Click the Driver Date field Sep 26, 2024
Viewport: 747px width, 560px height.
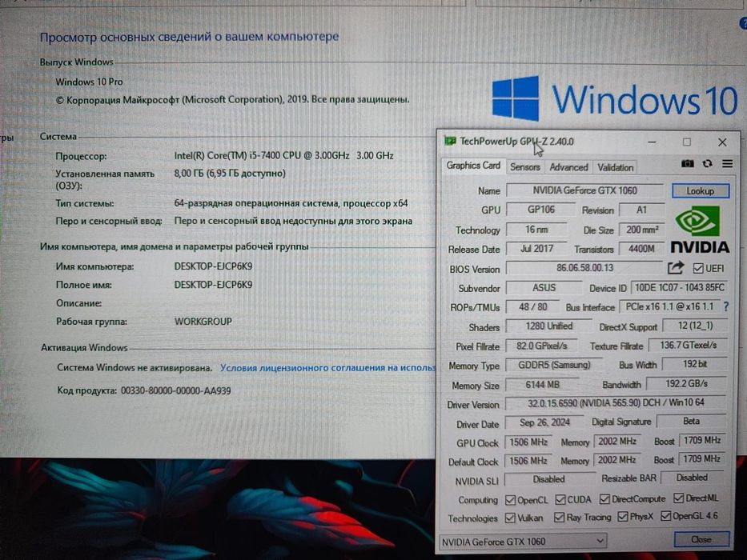[x=544, y=422]
